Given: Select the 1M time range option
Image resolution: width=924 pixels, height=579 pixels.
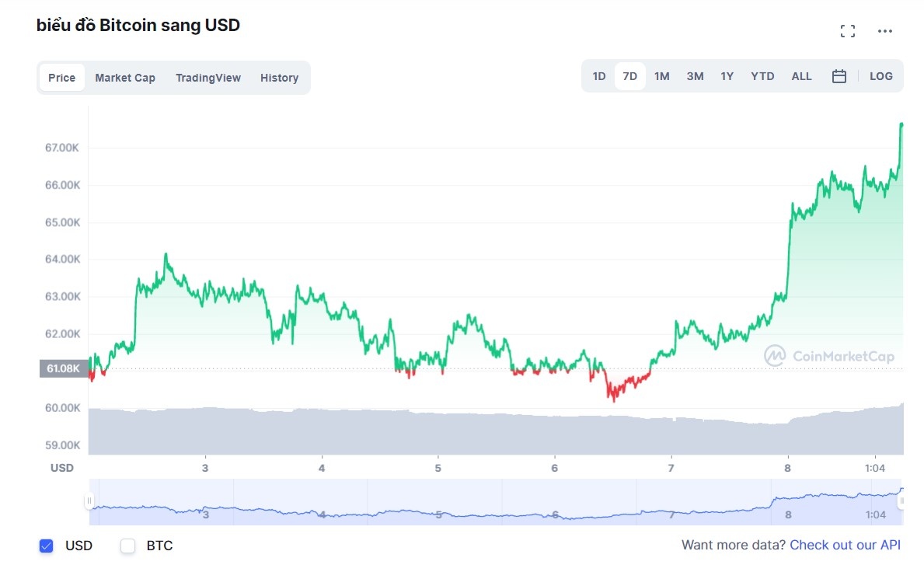Looking at the screenshot, I should 661,75.
